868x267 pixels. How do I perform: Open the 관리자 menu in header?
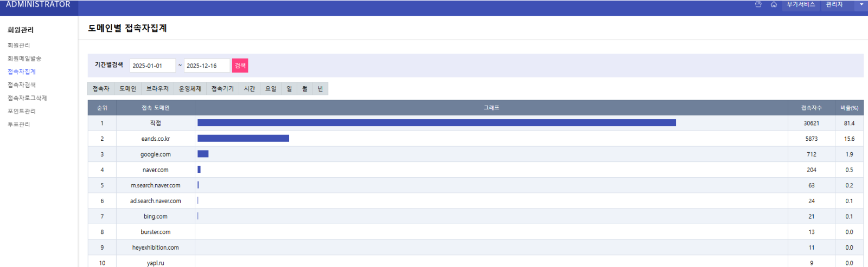[x=834, y=4]
